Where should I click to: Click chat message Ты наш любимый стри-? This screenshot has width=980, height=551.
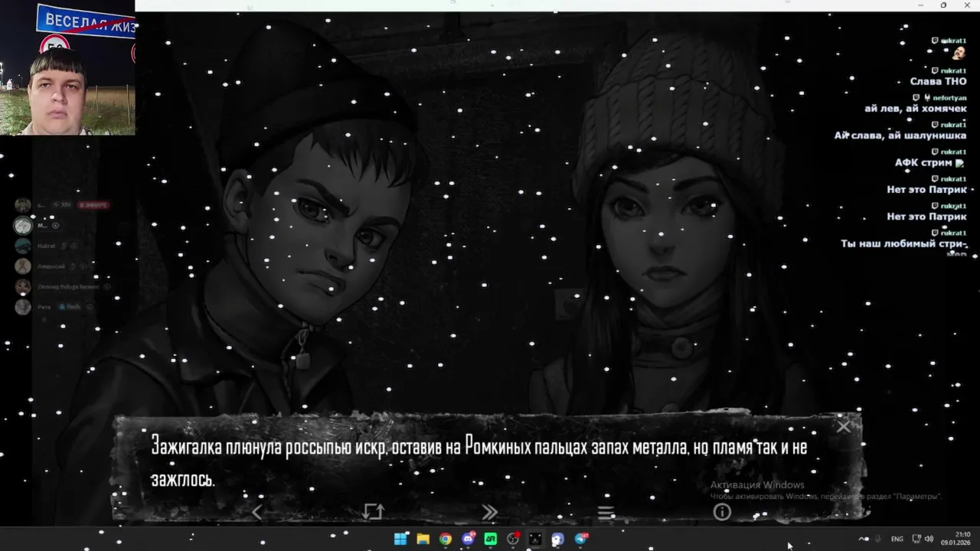[x=904, y=244]
